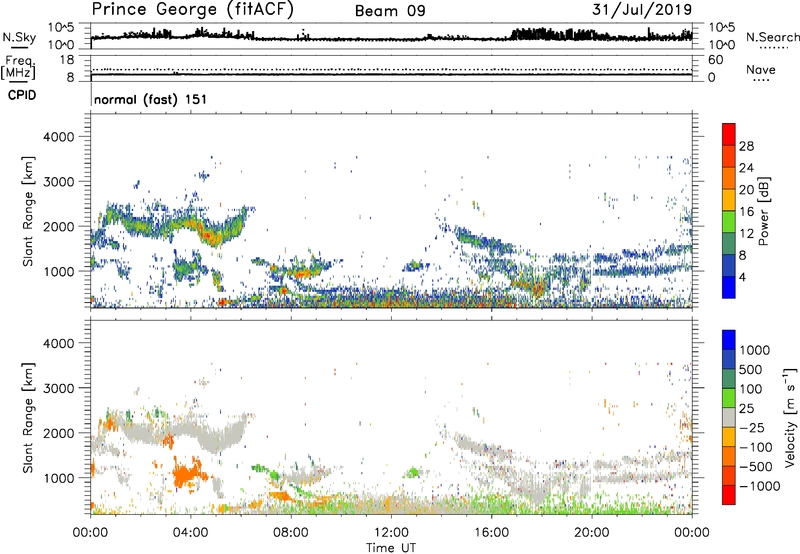Click the power colorbar '16' tick label
The width and height of the screenshot is (800, 554).
(746, 212)
